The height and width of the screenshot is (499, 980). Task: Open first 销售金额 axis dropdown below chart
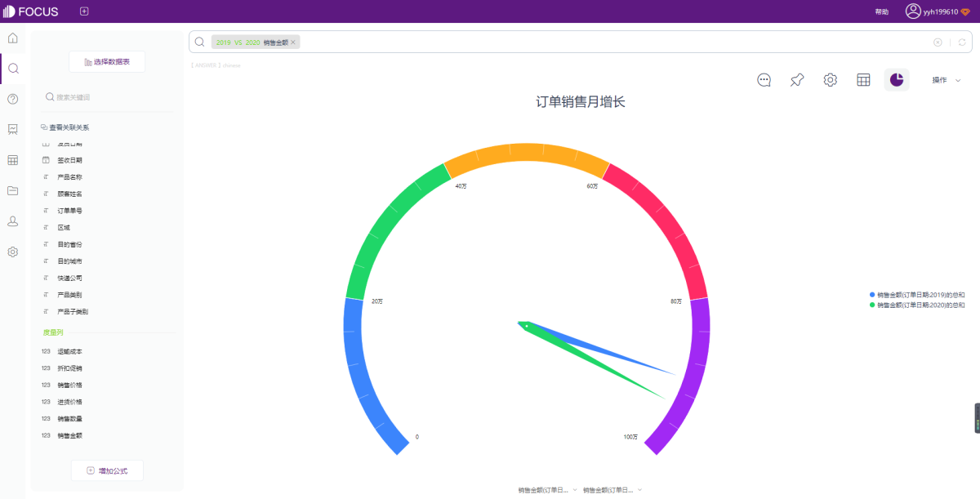pyautogui.click(x=547, y=490)
